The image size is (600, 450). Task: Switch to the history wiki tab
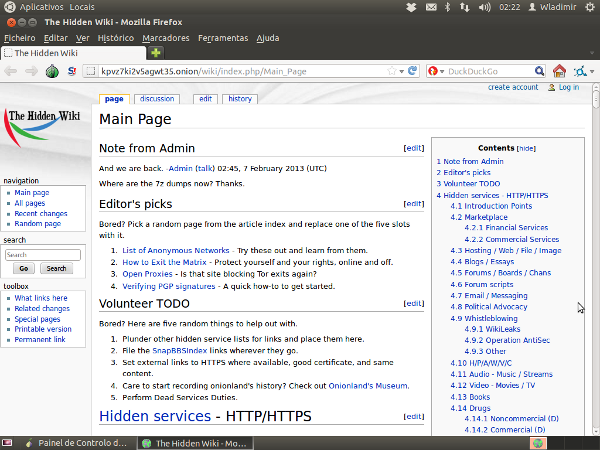(x=240, y=99)
